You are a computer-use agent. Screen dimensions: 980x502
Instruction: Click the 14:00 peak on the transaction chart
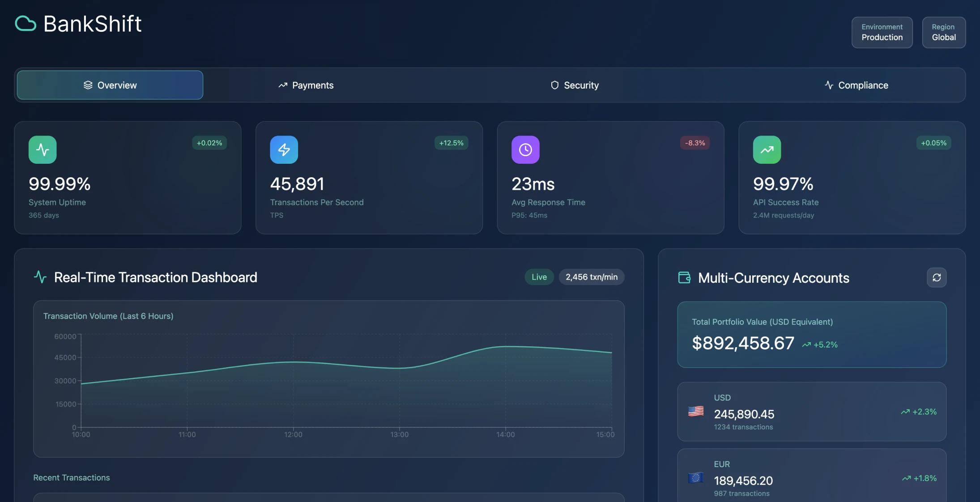pyautogui.click(x=506, y=347)
